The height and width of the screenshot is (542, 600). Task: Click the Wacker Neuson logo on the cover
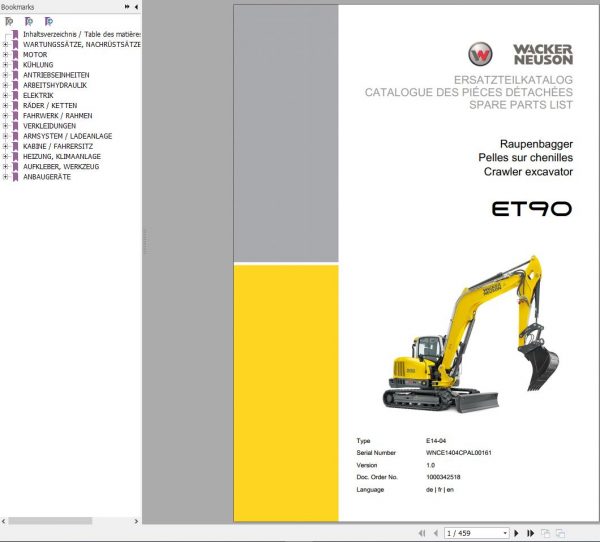point(520,54)
